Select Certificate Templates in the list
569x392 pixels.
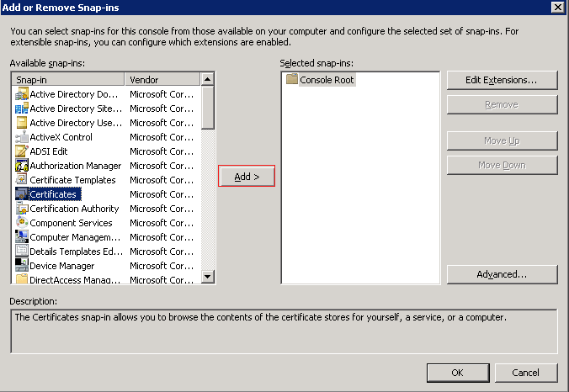(72, 180)
